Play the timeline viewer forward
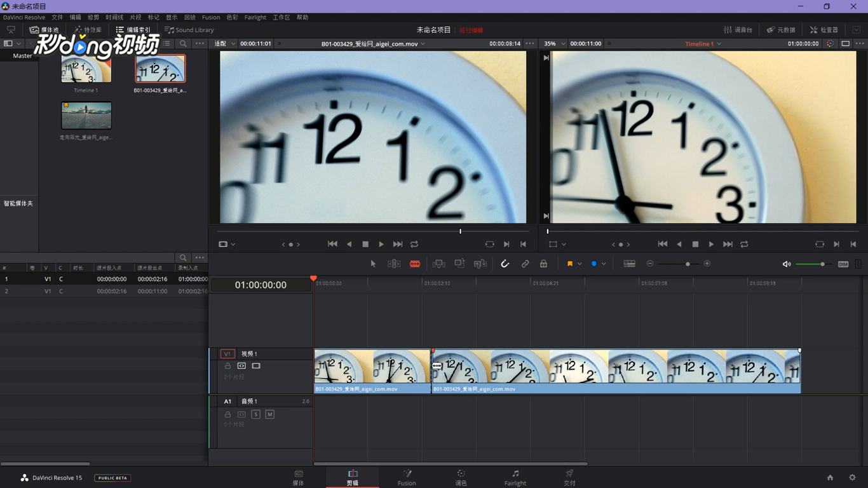This screenshot has height=488, width=868. pos(711,244)
